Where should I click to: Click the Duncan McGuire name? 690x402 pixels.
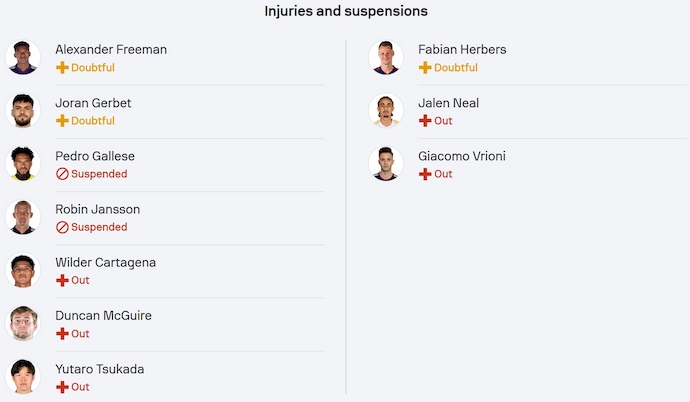click(103, 315)
